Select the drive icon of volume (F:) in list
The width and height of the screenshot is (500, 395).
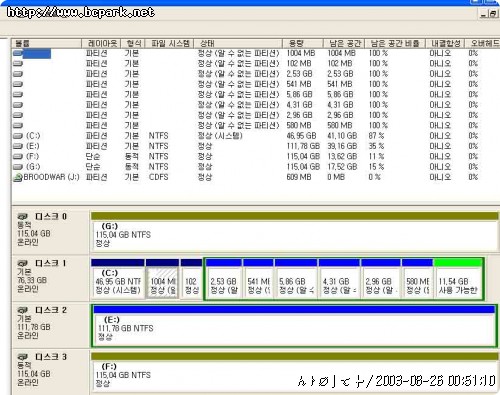[18, 157]
